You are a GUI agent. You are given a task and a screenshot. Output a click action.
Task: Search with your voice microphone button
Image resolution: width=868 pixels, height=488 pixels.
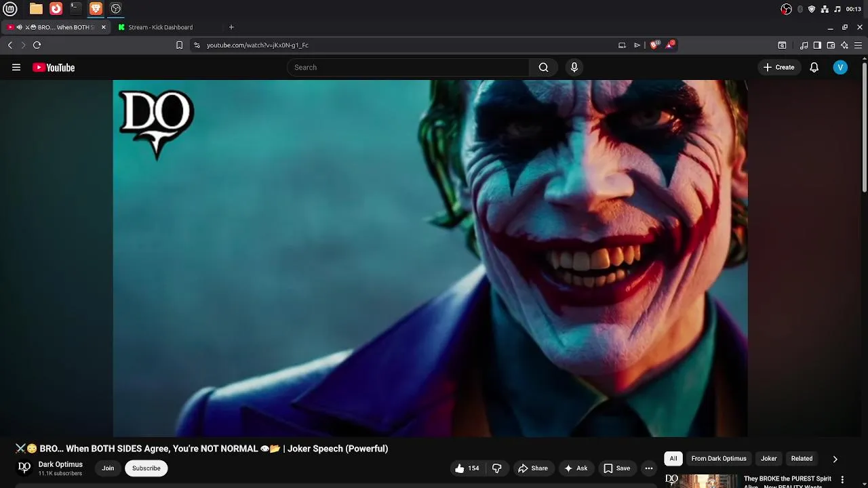point(574,67)
